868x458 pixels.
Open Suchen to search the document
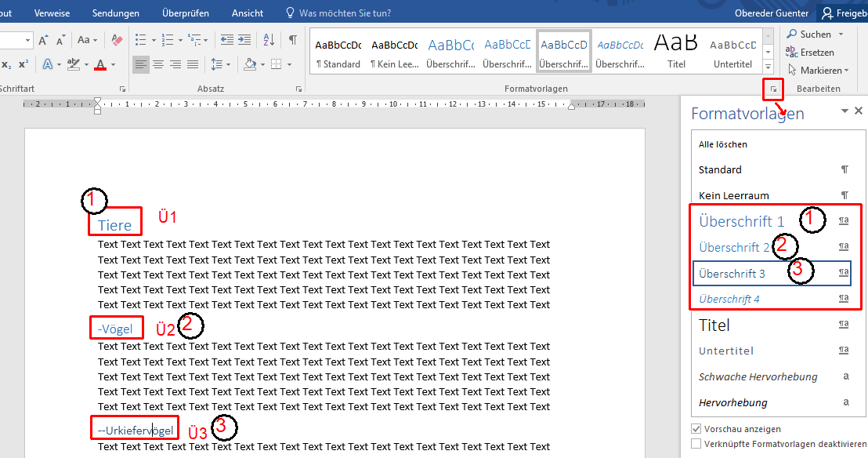[x=808, y=35]
